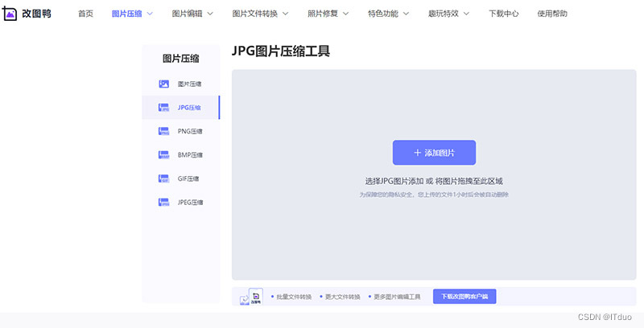Open 下载中心 page
This screenshot has width=644, height=328.
(504, 14)
